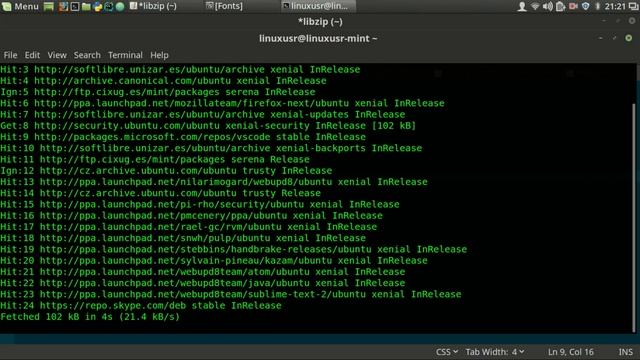This screenshot has width=640, height=360.
Task: Click the Ign:12 cz.archive.ubuntu.com trusty line
Action: (166, 171)
